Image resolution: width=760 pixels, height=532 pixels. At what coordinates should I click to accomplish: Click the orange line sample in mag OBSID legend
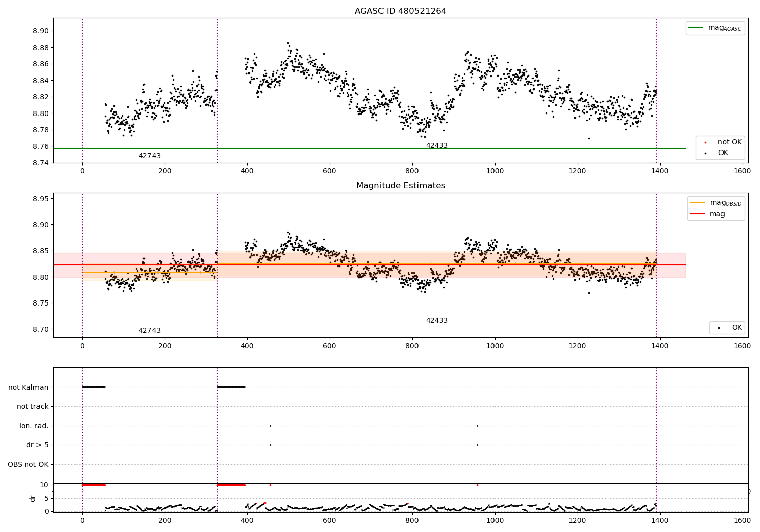698,203
